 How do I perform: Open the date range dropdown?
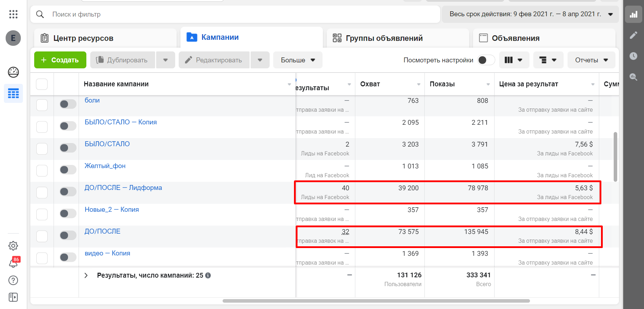[530, 14]
